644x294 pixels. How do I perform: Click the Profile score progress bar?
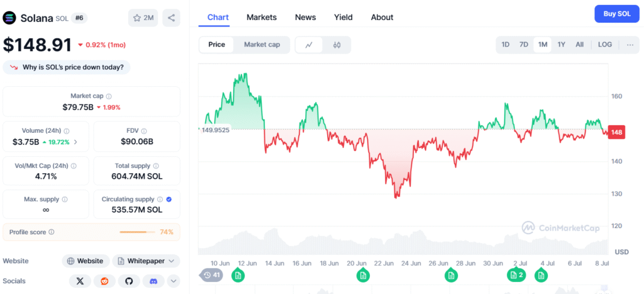click(x=137, y=232)
